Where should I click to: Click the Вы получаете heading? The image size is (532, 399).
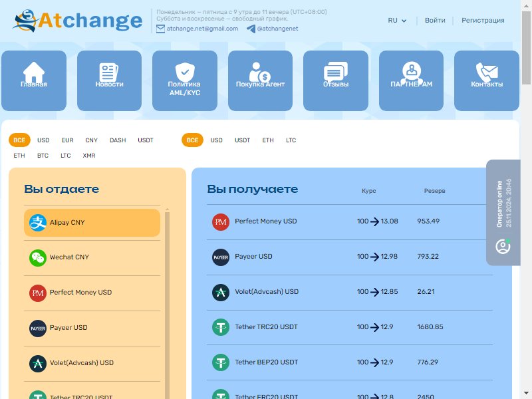tap(253, 189)
